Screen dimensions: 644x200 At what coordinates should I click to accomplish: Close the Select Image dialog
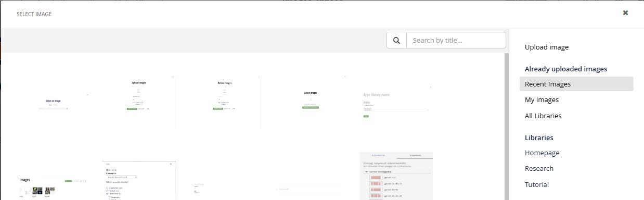coord(625,13)
